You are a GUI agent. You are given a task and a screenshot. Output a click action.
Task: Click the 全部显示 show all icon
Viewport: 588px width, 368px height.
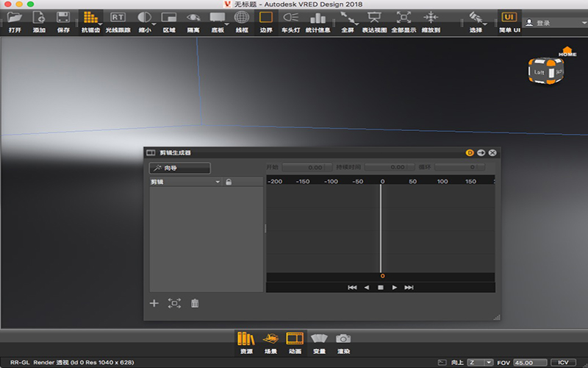(404, 17)
